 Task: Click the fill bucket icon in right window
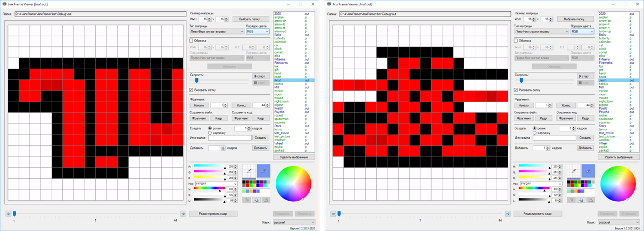(x=572, y=200)
